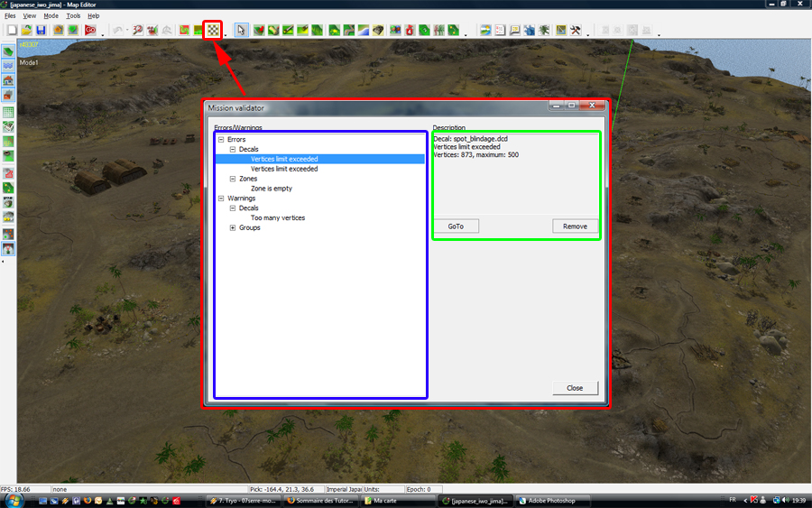Open a map file with the folder icon
The width and height of the screenshot is (812, 508).
click(x=26, y=30)
